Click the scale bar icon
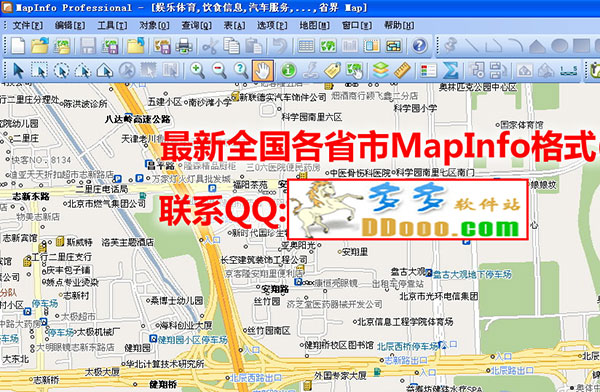600x392 pixels. pos(569,70)
